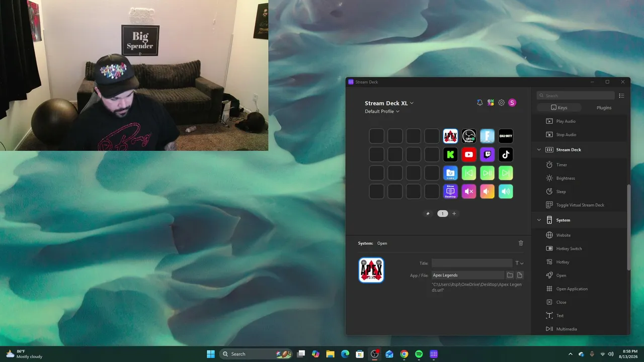Select the TikTok key

click(506, 154)
